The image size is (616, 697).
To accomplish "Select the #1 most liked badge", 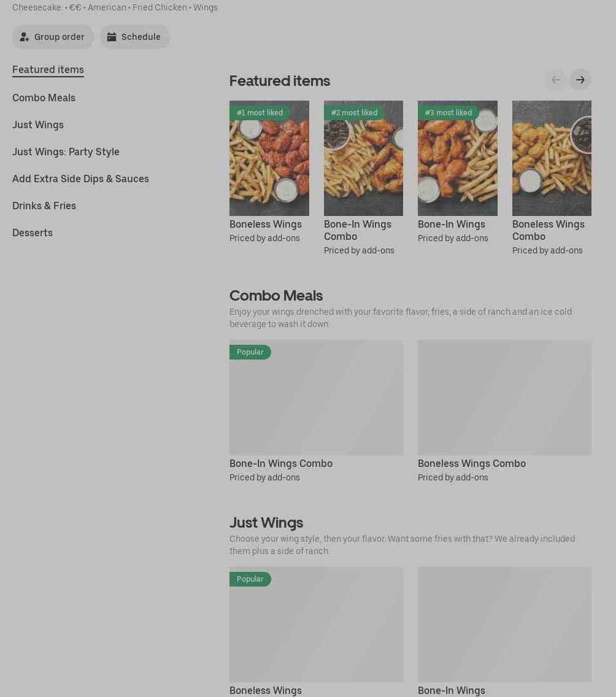I will 260,113.
